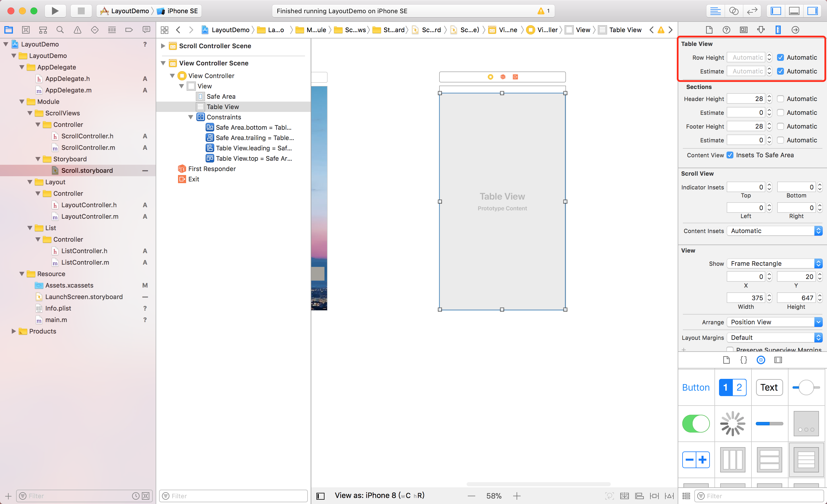
Task: Switch to the Assistant editor
Action: [x=734, y=11]
